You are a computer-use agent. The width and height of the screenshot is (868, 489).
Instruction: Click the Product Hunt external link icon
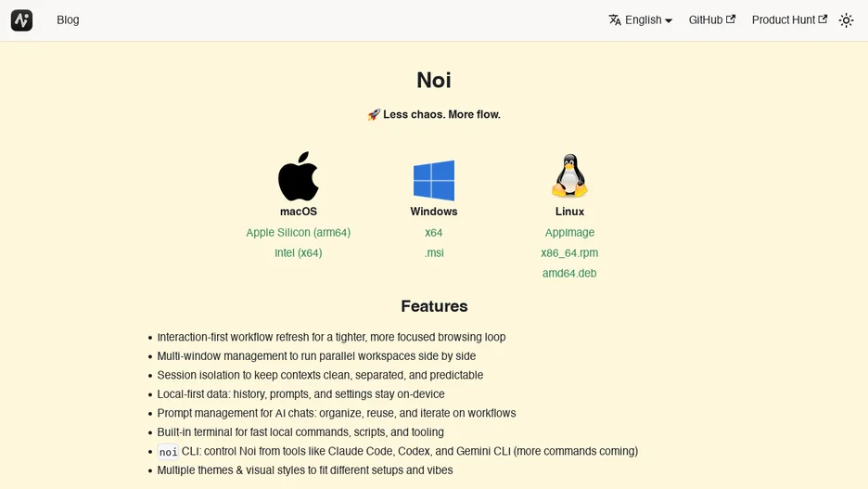pyautogui.click(x=823, y=19)
